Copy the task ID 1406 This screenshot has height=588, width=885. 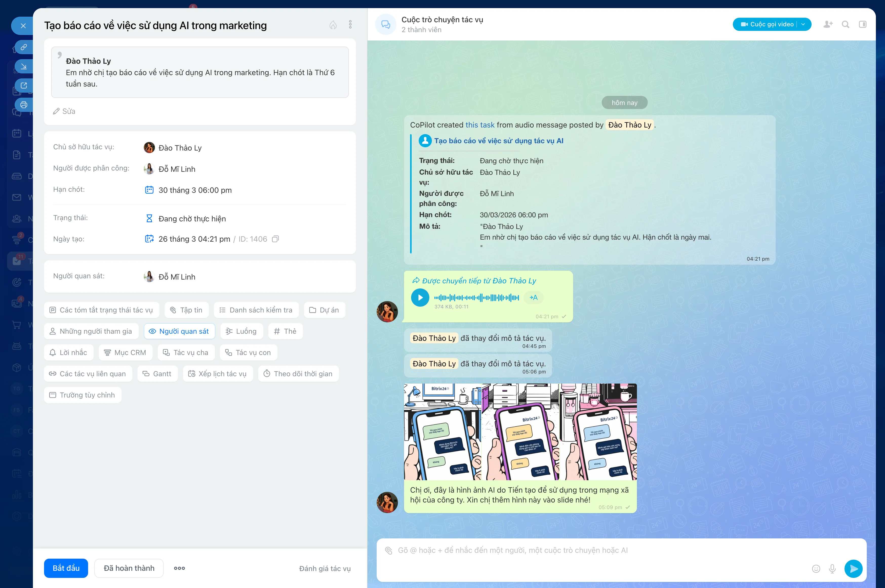[275, 239]
